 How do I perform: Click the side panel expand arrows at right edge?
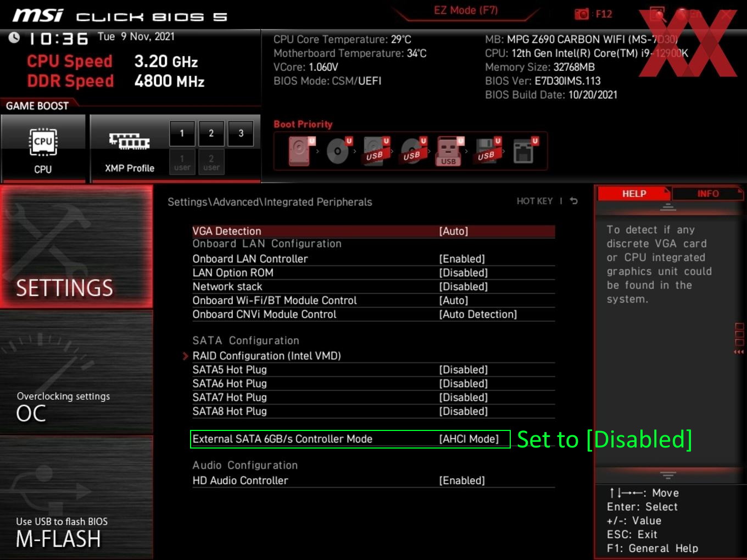[x=739, y=352]
